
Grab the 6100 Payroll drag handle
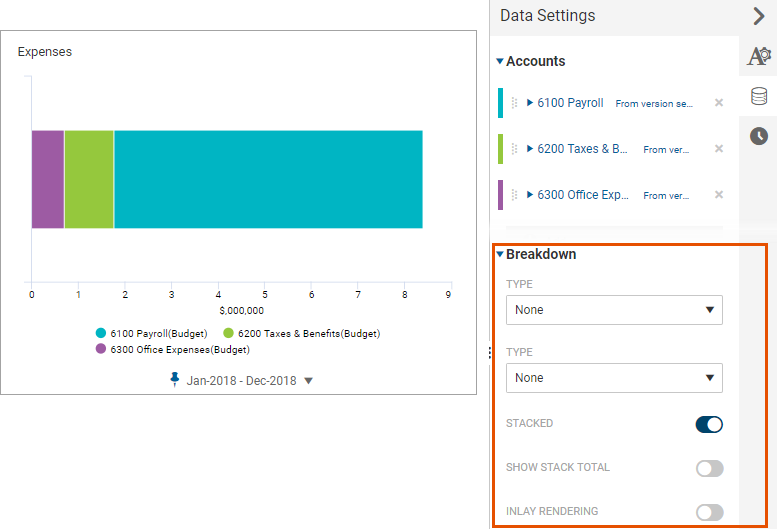point(514,103)
